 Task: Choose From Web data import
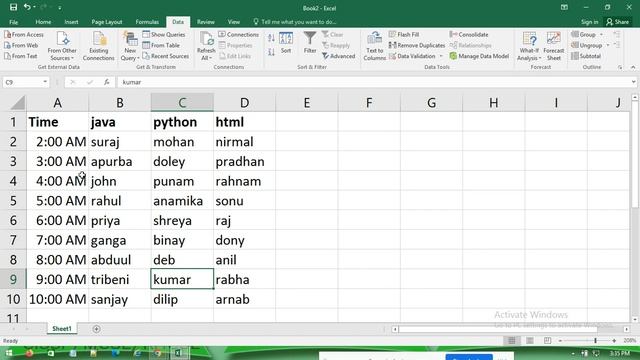pos(21,45)
